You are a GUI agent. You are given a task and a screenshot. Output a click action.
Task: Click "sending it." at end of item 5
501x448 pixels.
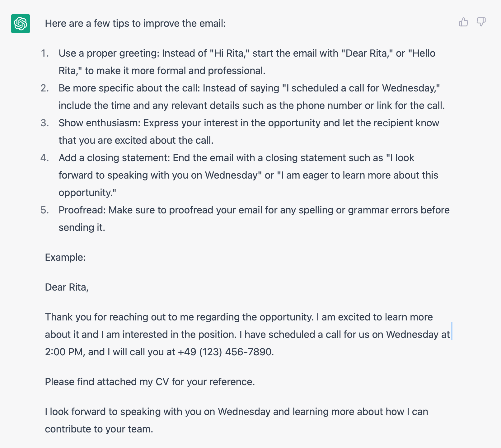[x=82, y=228]
